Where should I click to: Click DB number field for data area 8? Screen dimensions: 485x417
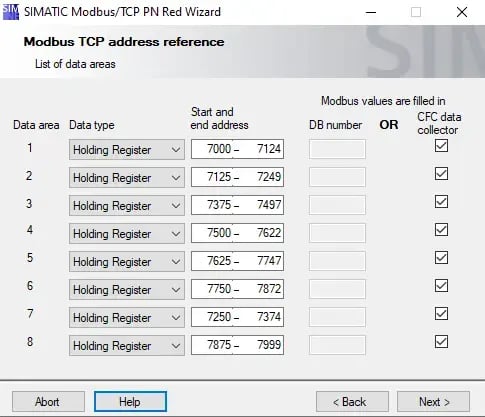point(337,345)
